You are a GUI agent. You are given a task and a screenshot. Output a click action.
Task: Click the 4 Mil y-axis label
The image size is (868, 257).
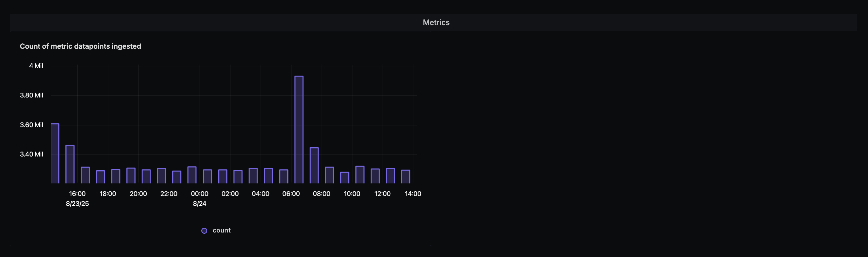(36, 66)
